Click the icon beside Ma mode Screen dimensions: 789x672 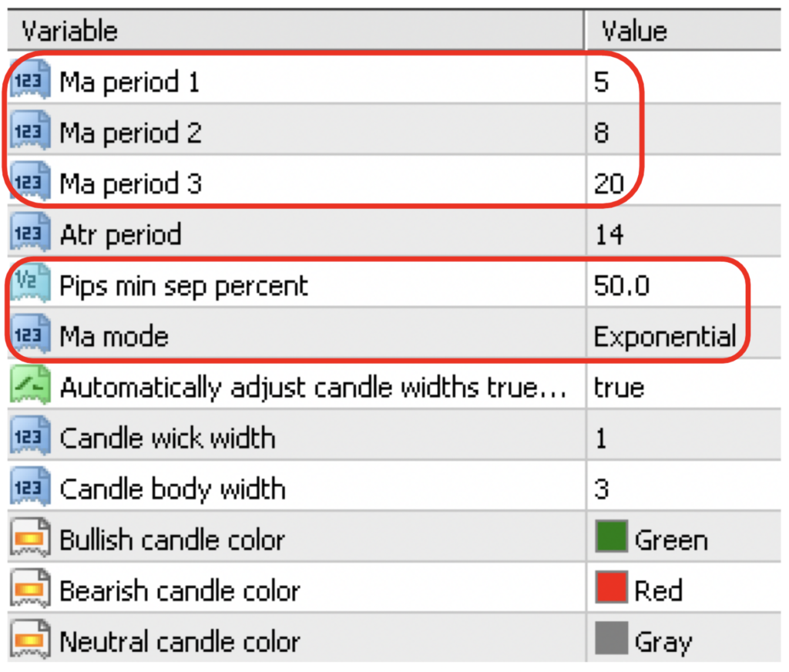click(x=30, y=336)
